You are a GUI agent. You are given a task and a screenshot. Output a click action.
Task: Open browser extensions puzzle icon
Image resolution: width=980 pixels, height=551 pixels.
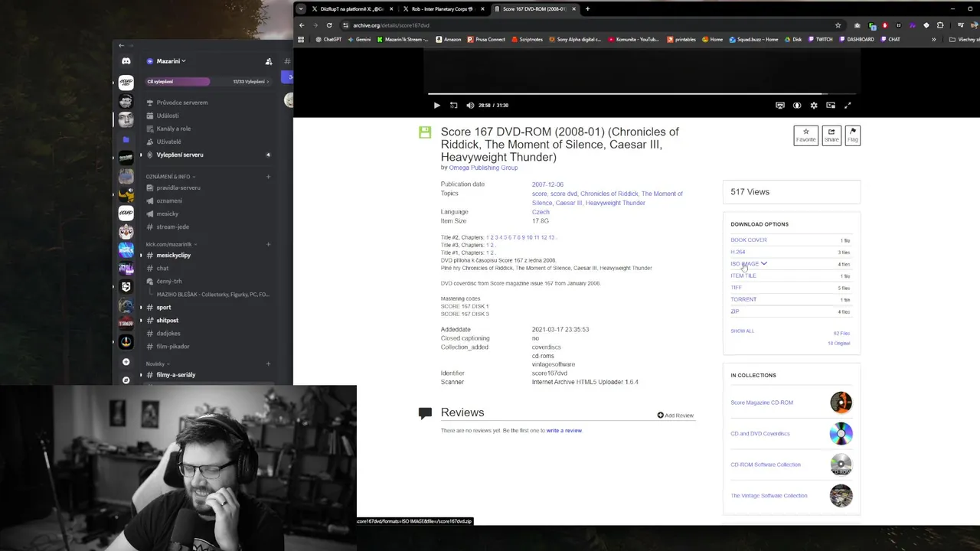(940, 25)
